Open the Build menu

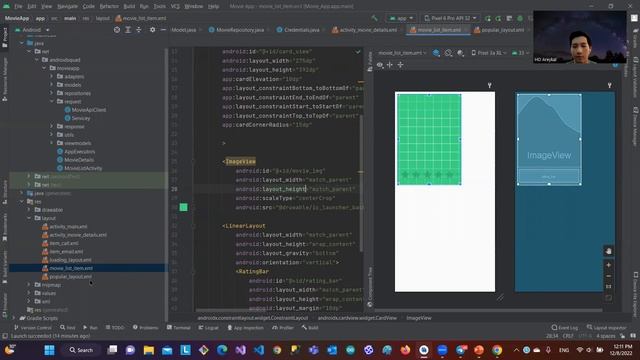pyautogui.click(x=129, y=7)
